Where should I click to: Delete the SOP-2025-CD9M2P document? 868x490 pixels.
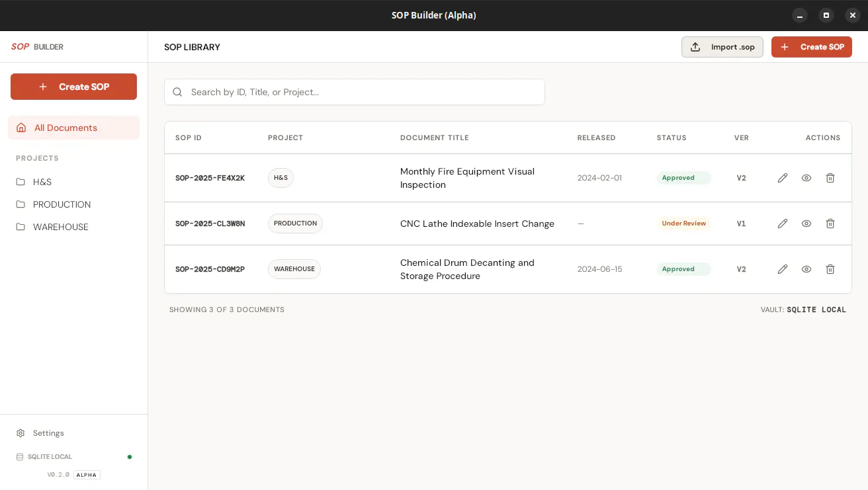click(x=830, y=269)
